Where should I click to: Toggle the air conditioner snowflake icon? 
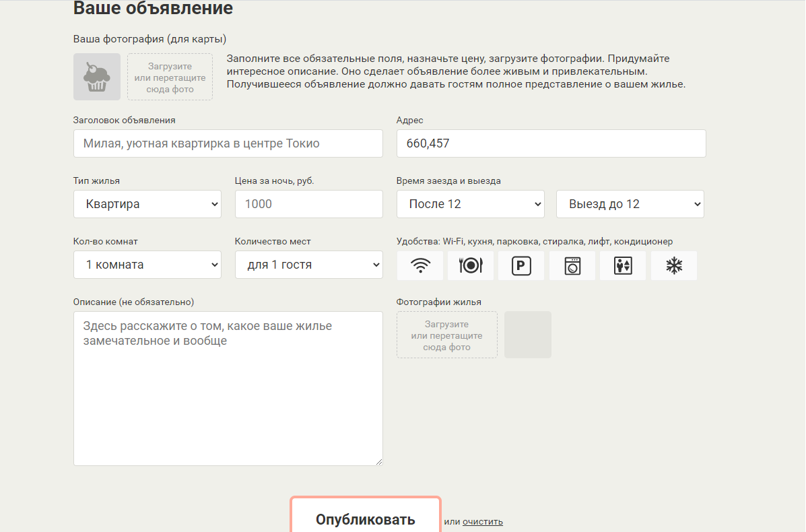coord(674,265)
